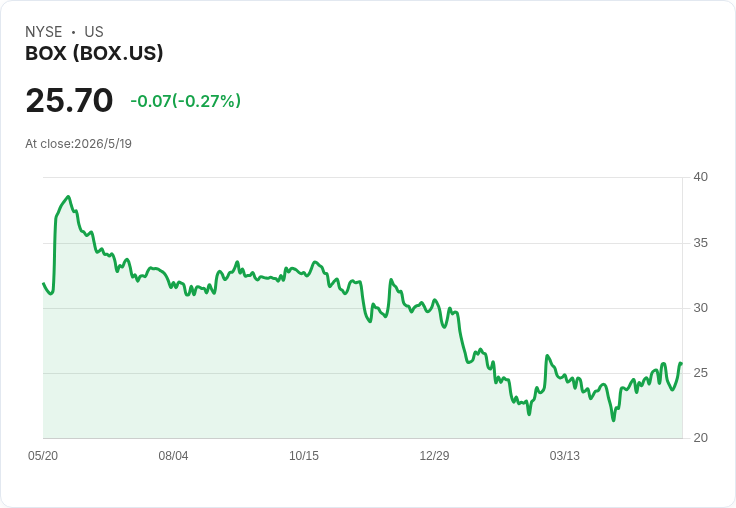
Task: Click the 10/15 date axis label
Action: tap(304, 456)
